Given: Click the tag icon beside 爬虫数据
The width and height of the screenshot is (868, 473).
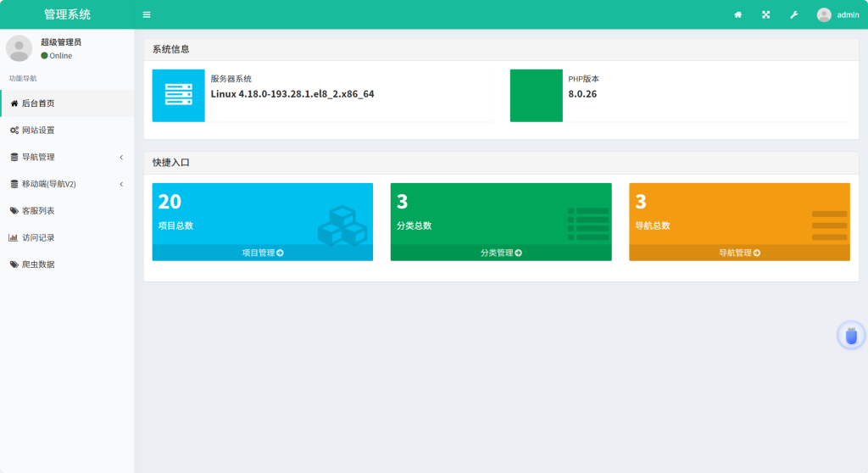Looking at the screenshot, I should click(x=14, y=264).
